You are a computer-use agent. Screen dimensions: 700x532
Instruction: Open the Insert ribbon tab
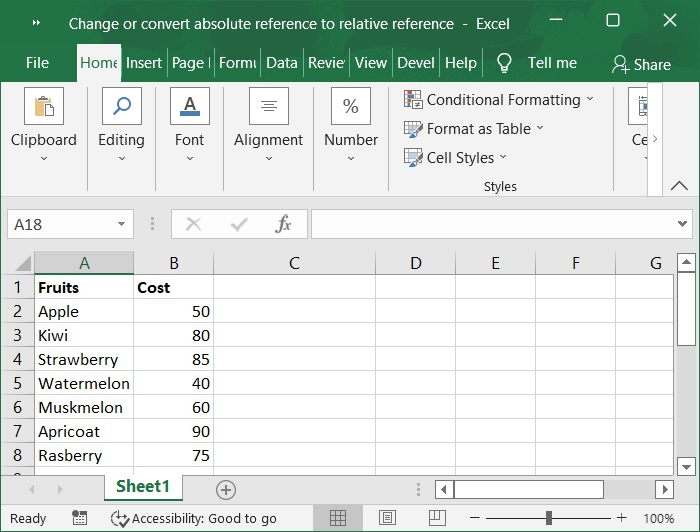click(x=144, y=62)
